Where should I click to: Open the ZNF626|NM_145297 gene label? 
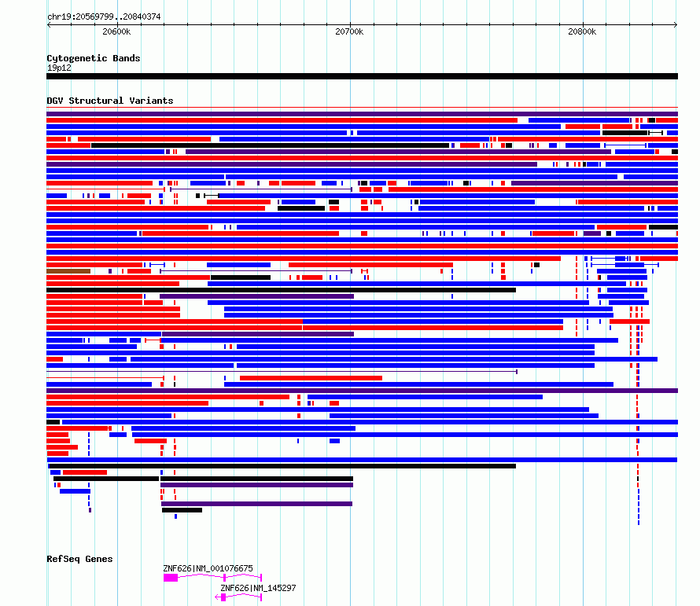pyautogui.click(x=258, y=588)
